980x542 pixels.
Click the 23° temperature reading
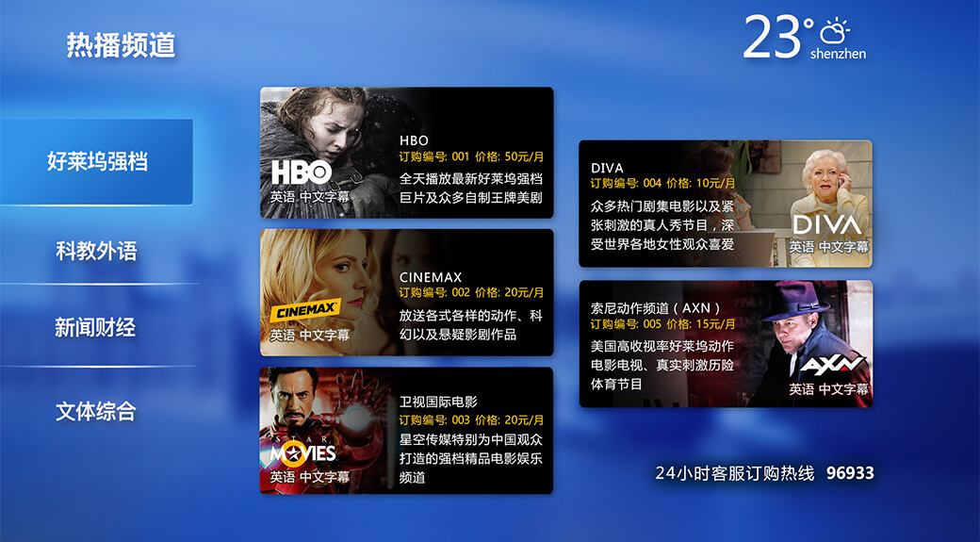(777, 38)
